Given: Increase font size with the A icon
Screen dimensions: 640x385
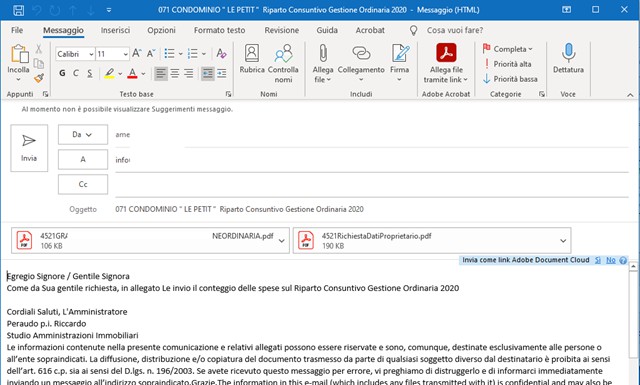Looking at the screenshot, I should pos(137,53).
